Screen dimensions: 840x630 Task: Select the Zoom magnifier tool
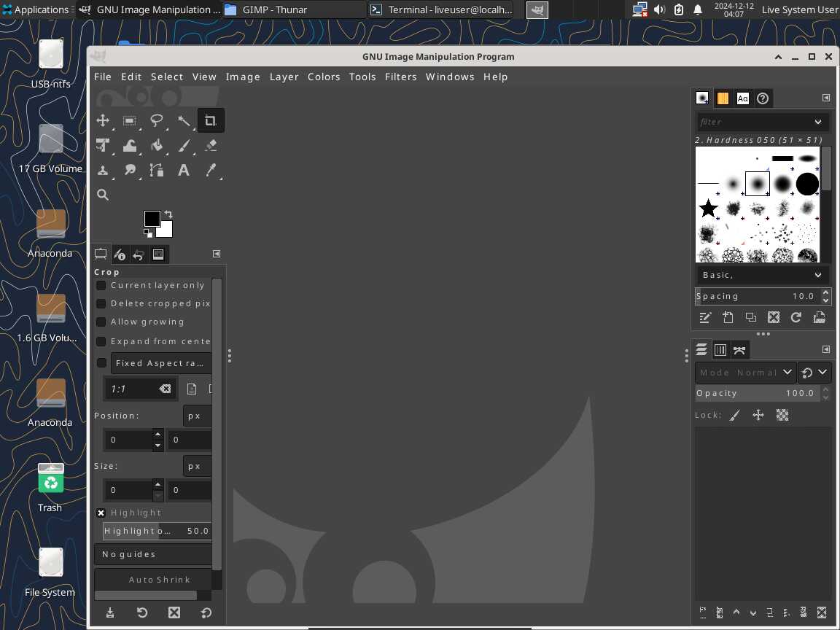click(x=103, y=195)
